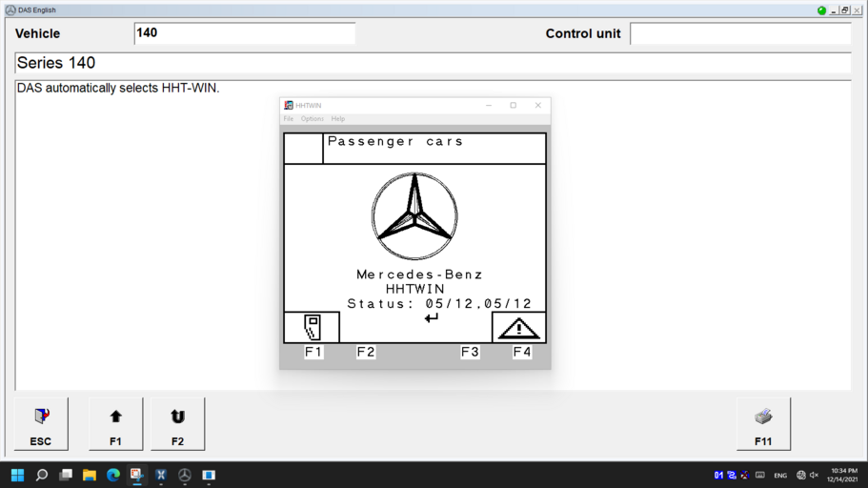Image resolution: width=868 pixels, height=488 pixels.
Task: Close the HHTWIN window
Action: [538, 105]
